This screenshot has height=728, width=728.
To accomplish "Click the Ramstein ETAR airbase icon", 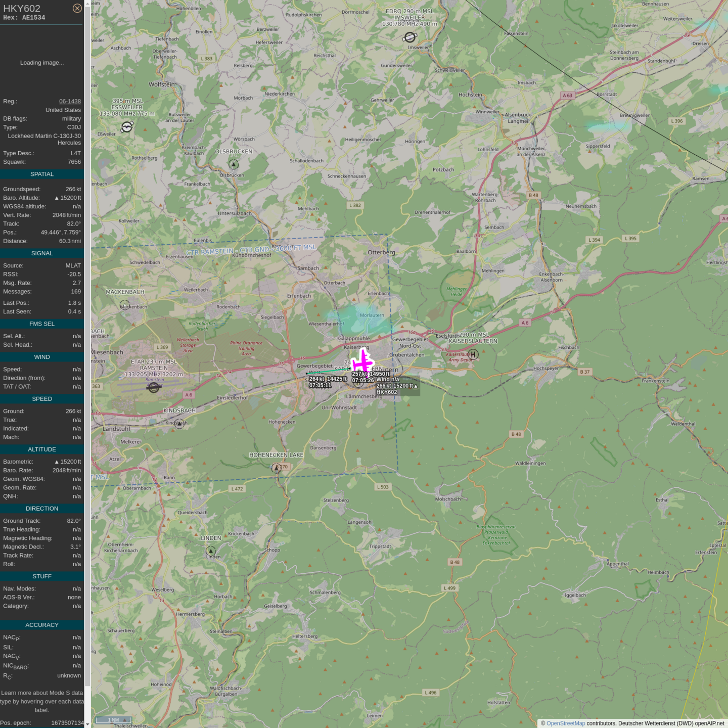I will pos(154,387).
